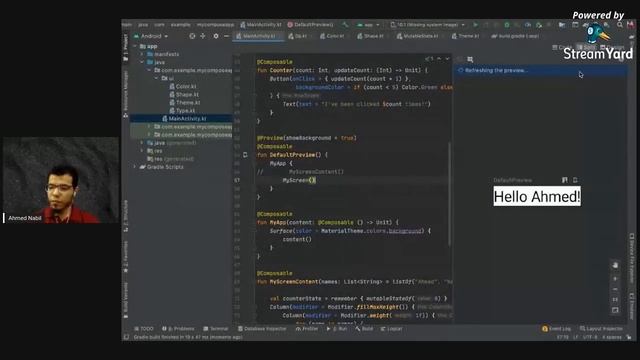Expand the Gradle Scripts node arrow
Viewport: 640px width, 360px height.
[135, 167]
